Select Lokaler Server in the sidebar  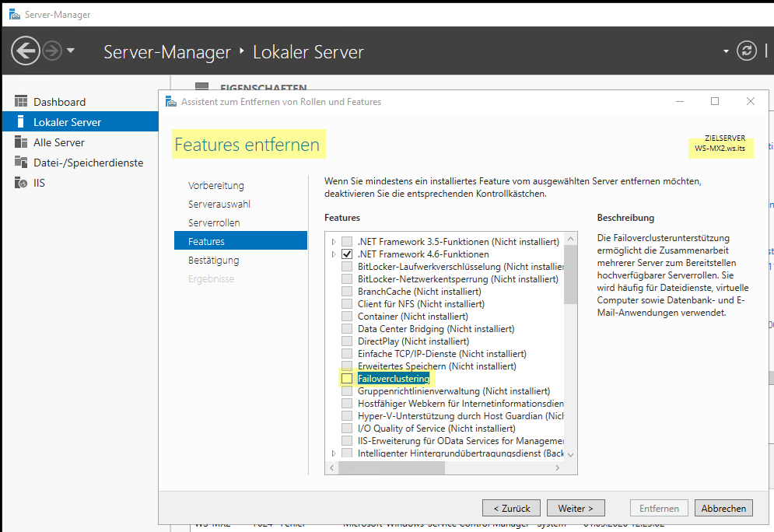tap(80, 122)
